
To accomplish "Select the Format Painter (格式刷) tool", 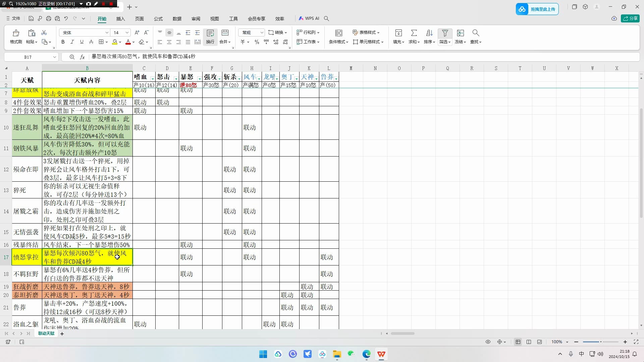I will point(16,37).
